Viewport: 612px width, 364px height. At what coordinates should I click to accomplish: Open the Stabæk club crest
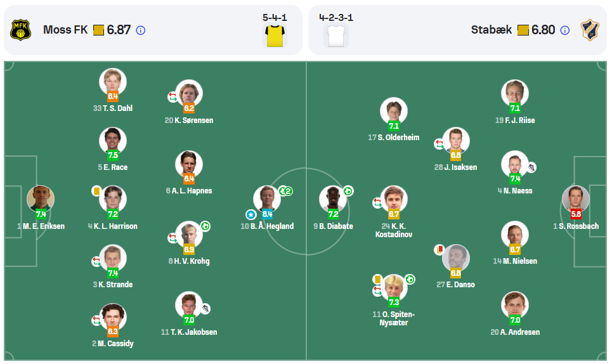pyautogui.click(x=590, y=30)
